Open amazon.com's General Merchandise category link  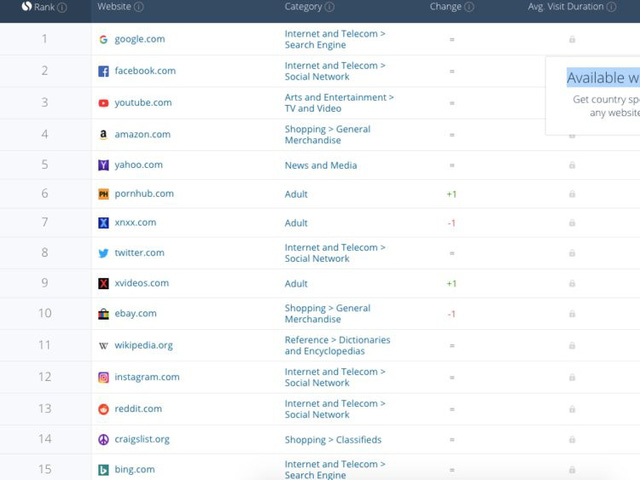(x=328, y=135)
